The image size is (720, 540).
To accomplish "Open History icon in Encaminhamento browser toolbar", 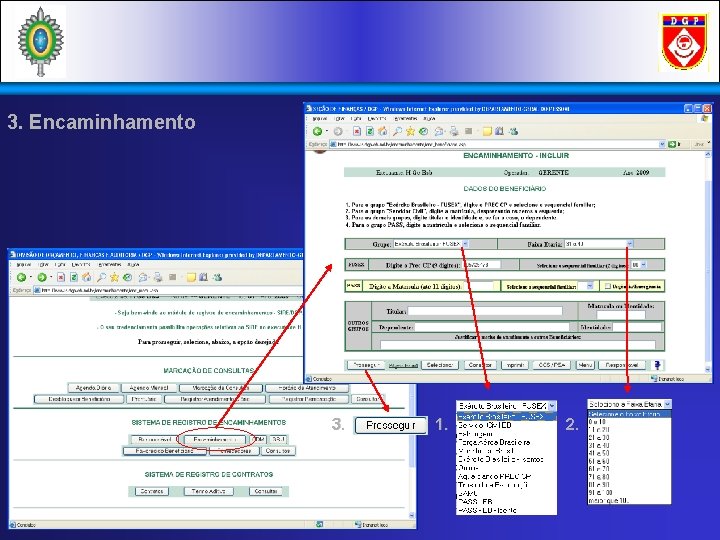I will click(423, 131).
